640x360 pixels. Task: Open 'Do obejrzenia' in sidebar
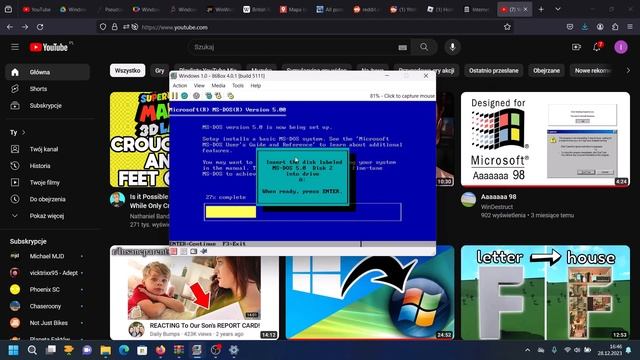[47, 200]
